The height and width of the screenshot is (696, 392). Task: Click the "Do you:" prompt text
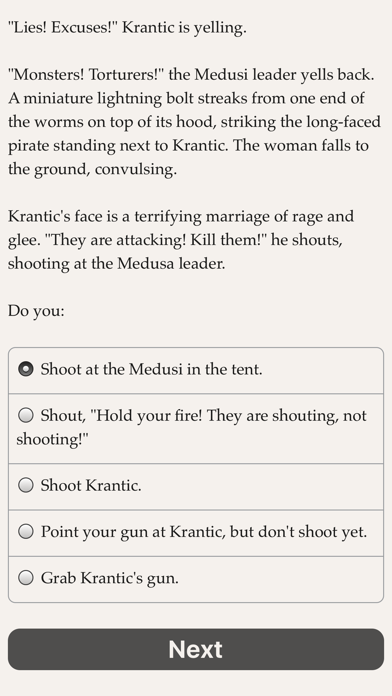click(x=36, y=311)
